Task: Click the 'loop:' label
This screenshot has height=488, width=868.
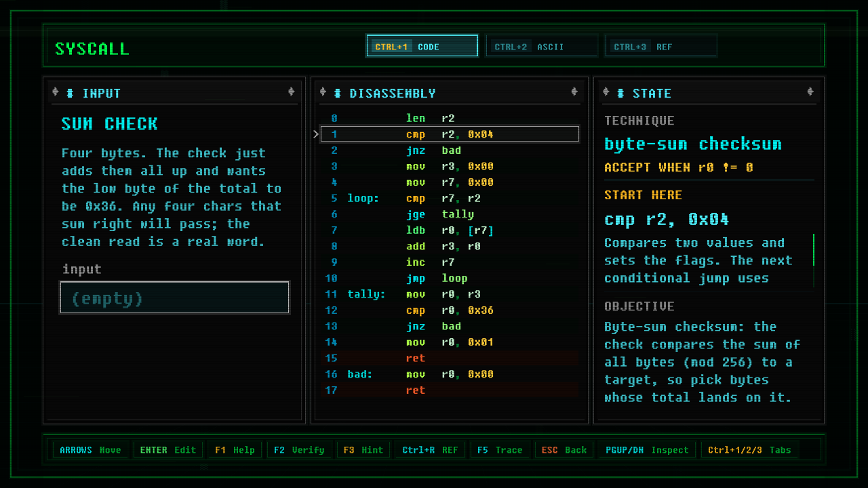Action: coord(363,199)
